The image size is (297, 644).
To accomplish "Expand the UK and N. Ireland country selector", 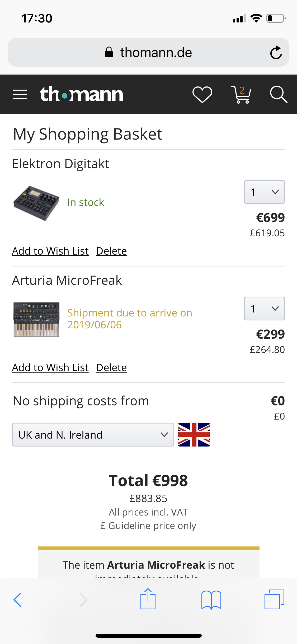I will pyautogui.click(x=93, y=435).
